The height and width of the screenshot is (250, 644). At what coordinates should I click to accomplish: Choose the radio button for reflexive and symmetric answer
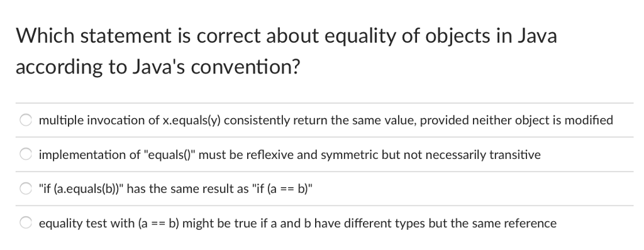26,155
